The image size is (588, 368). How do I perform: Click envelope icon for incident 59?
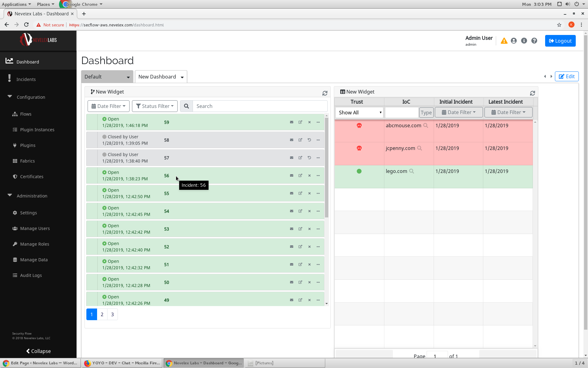292,122
